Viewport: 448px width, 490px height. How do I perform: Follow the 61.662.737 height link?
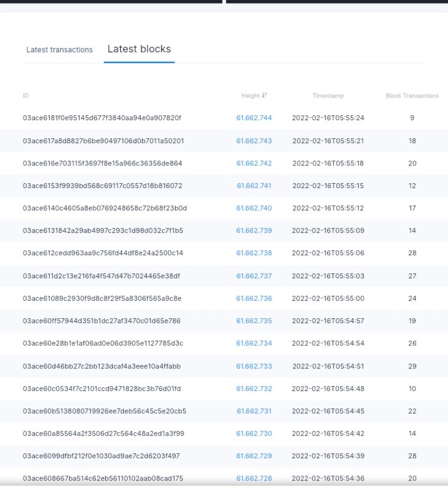click(254, 276)
